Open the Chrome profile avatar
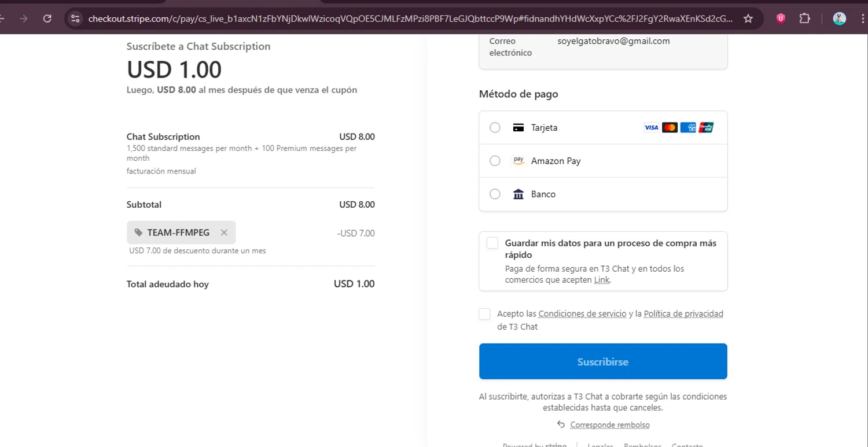The width and height of the screenshot is (868, 447). pyautogui.click(x=840, y=19)
